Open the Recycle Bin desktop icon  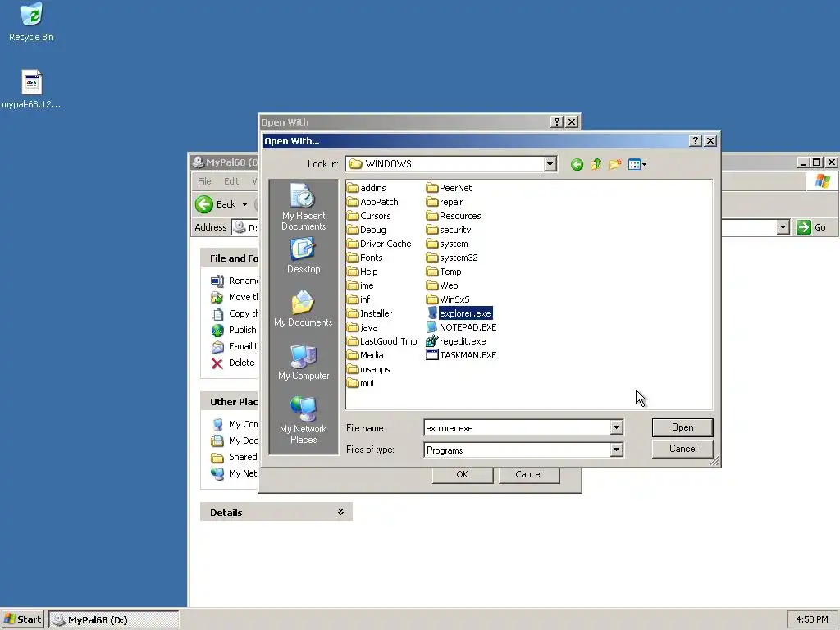coord(31,22)
